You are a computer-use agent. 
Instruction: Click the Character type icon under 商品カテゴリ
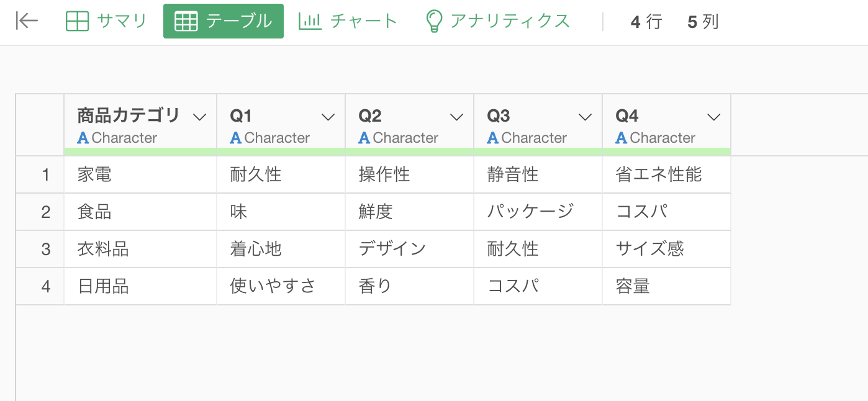pyautogui.click(x=83, y=138)
